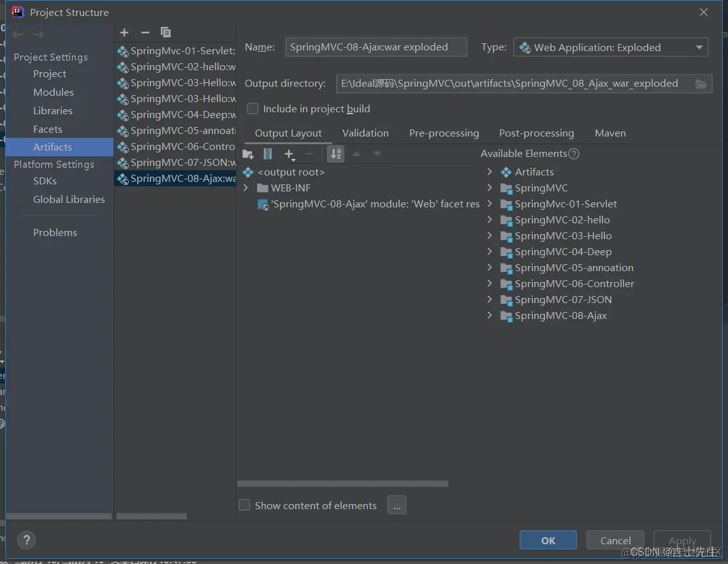Click the Cancel button

click(615, 540)
